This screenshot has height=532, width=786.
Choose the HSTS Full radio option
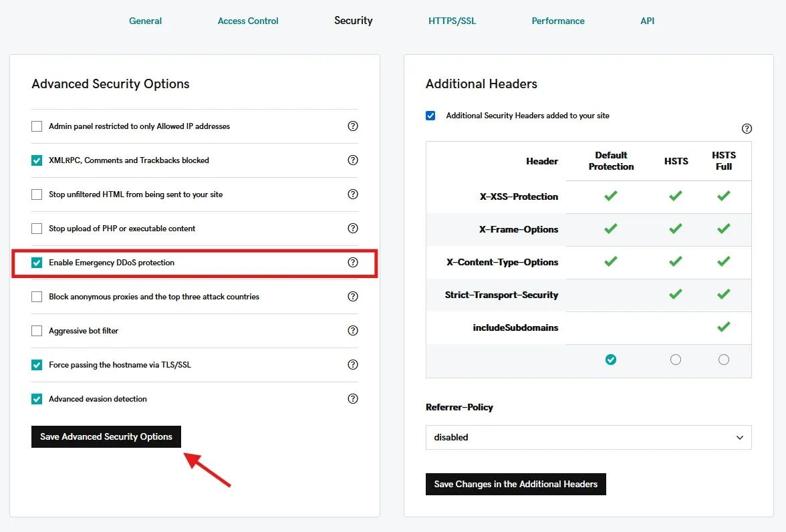point(723,360)
